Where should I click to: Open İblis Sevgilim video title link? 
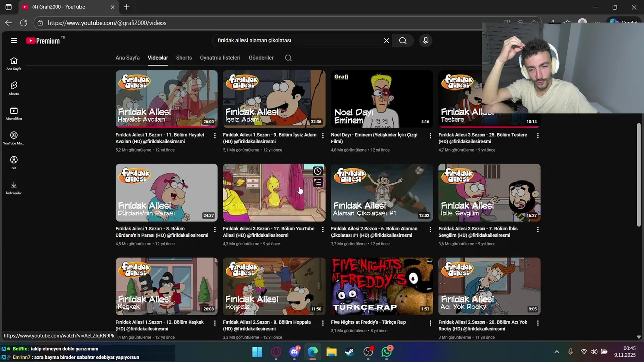click(478, 232)
